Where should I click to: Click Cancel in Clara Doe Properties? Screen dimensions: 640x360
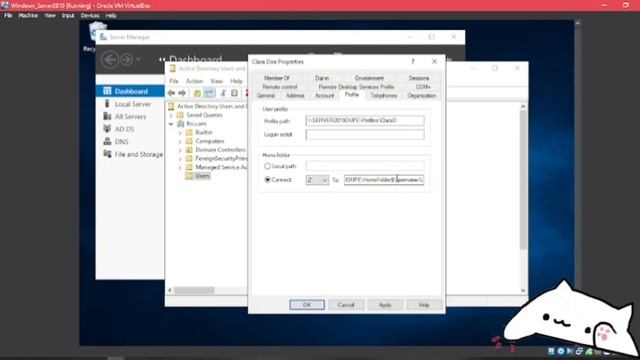(346, 305)
